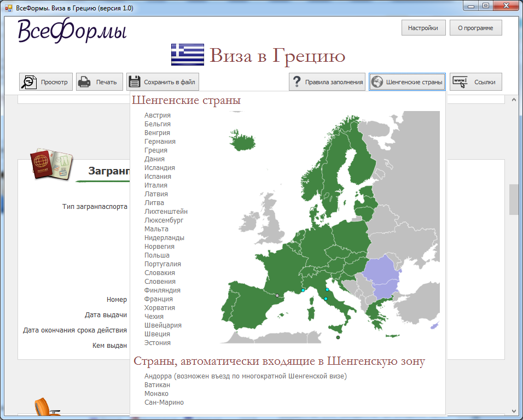The height and width of the screenshot is (420, 523).
Task: Choose Андорра in the automatic entry list
Action: click(158, 376)
